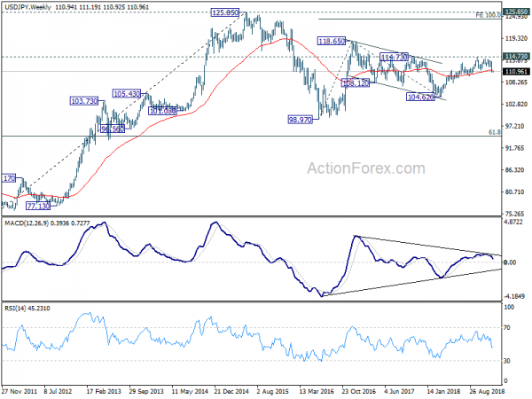Select the 104.620 low price label
Viewport: 532px width, 399px height.
point(420,97)
